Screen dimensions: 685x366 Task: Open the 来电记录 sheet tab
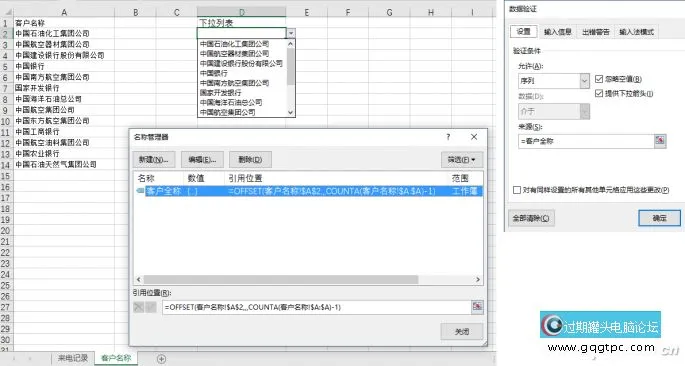(x=73, y=358)
